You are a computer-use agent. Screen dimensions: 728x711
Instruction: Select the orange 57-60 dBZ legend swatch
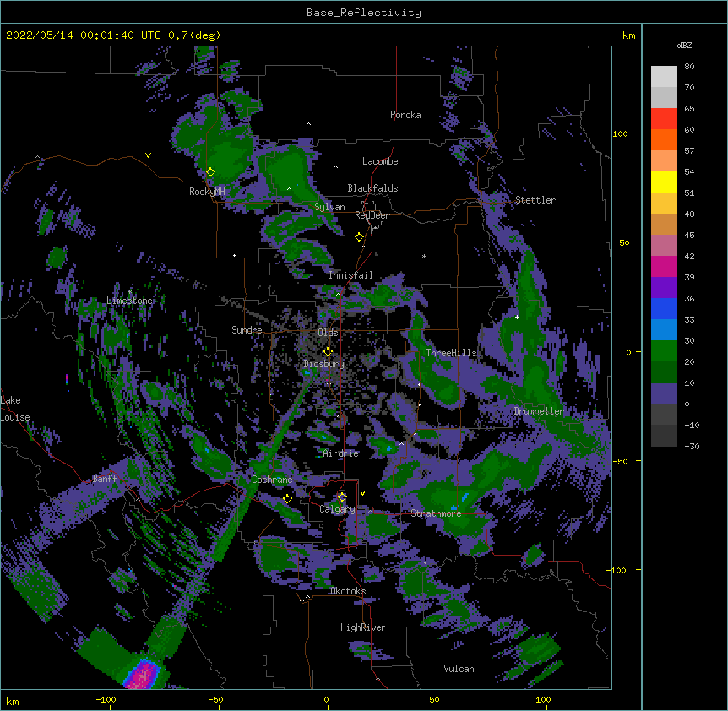click(x=664, y=139)
